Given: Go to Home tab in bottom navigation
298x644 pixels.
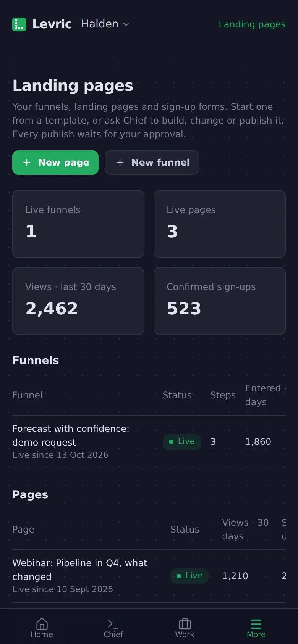Looking at the screenshot, I should point(42,628).
